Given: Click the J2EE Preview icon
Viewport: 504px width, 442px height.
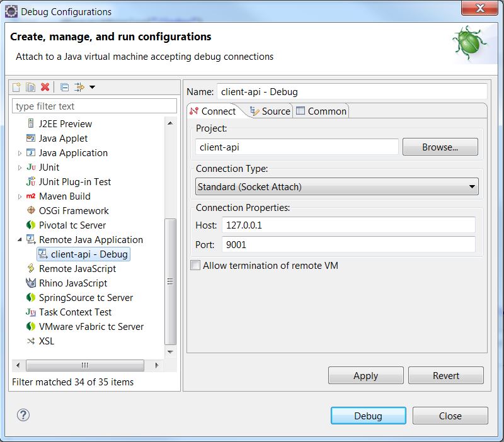Looking at the screenshot, I should coord(31,123).
